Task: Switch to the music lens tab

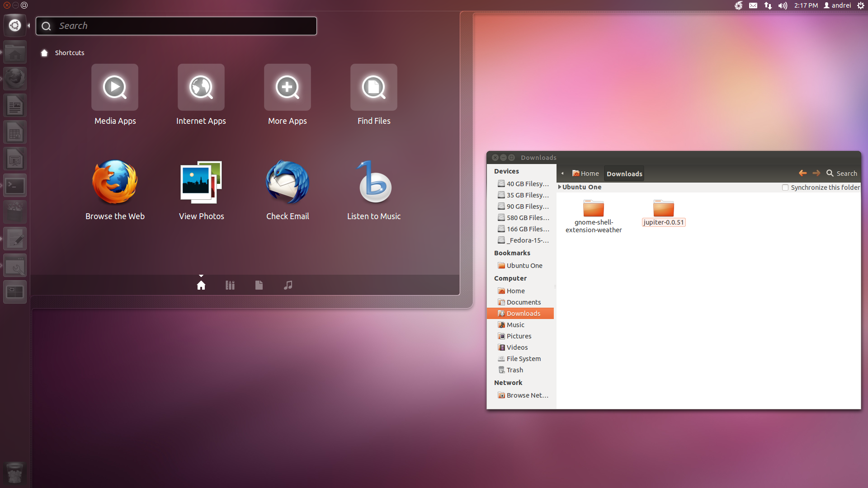Action: (x=288, y=285)
